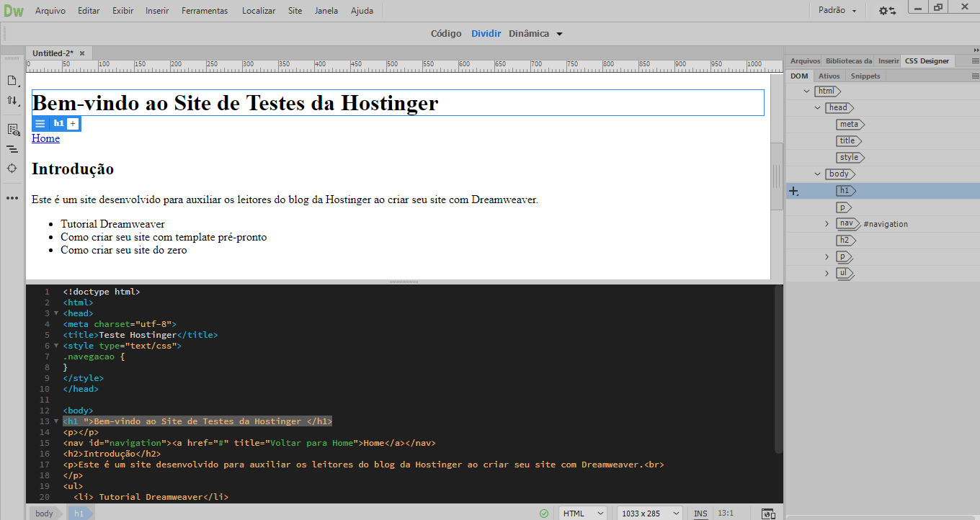Open the CSS Designer panel group options menu
980x520 pixels.
coord(975,60)
